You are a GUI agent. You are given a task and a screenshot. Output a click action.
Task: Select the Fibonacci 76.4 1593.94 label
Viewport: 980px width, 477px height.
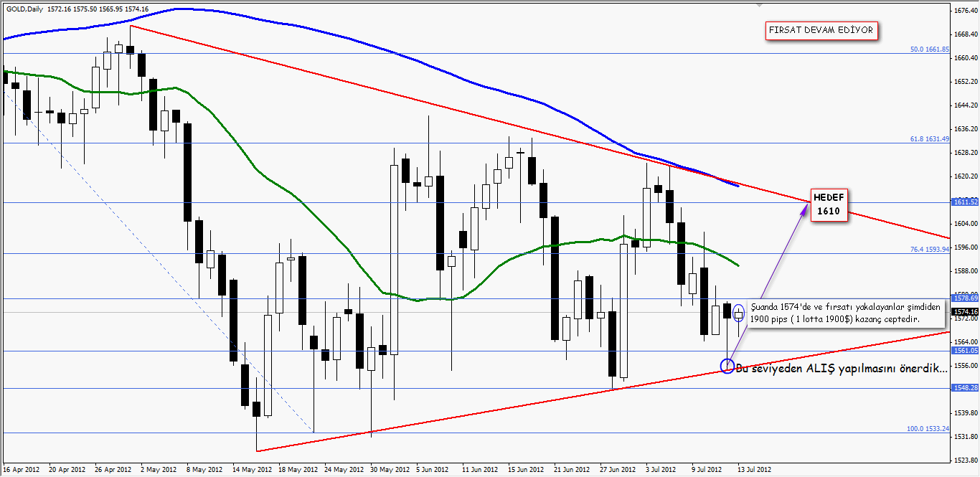(929, 250)
